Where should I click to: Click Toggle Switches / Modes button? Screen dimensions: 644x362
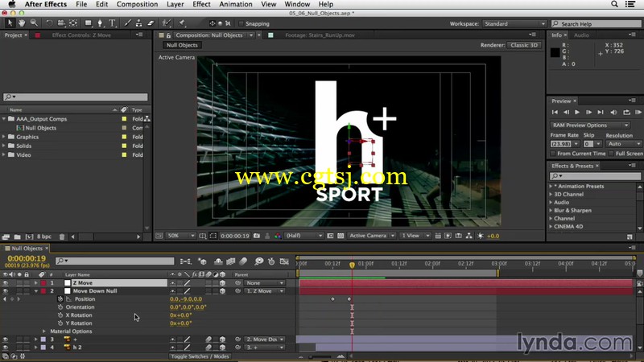200,356
